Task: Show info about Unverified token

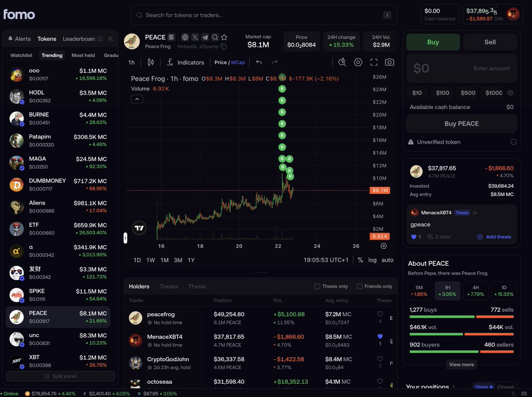Action: pos(513,142)
